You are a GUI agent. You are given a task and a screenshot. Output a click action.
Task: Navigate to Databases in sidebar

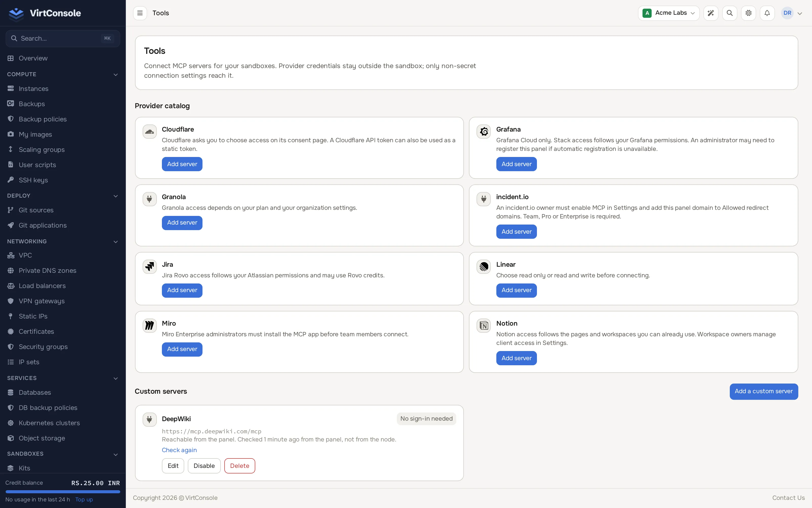[x=63, y=392]
